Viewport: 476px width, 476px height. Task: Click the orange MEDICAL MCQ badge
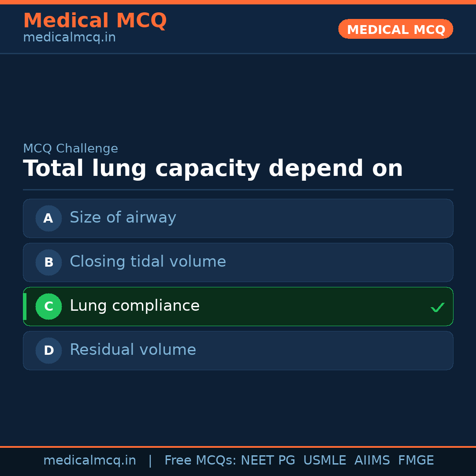tap(395, 29)
